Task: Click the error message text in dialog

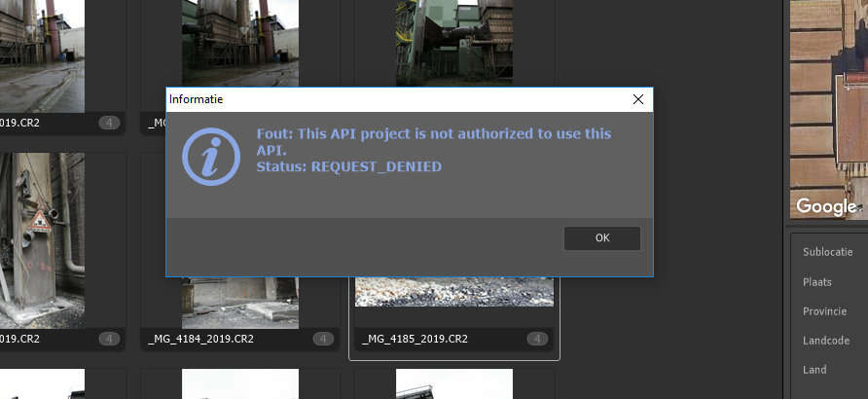Action: click(433, 150)
